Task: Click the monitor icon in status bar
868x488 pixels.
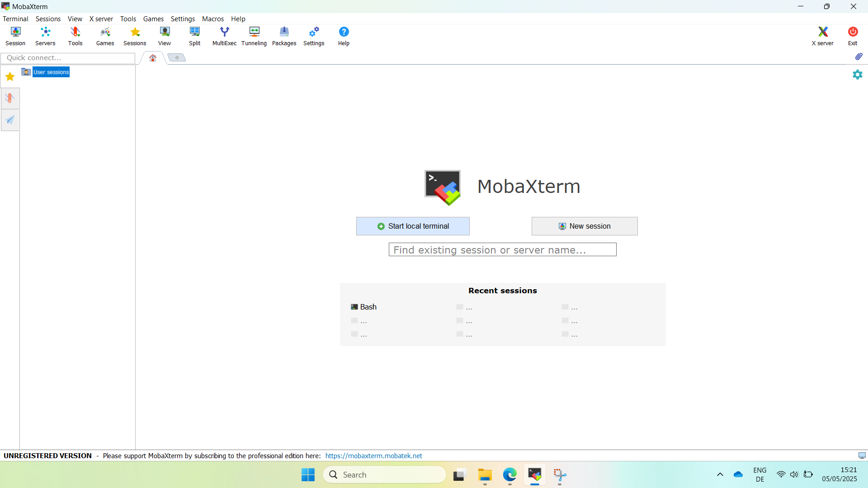Action: click(862, 455)
